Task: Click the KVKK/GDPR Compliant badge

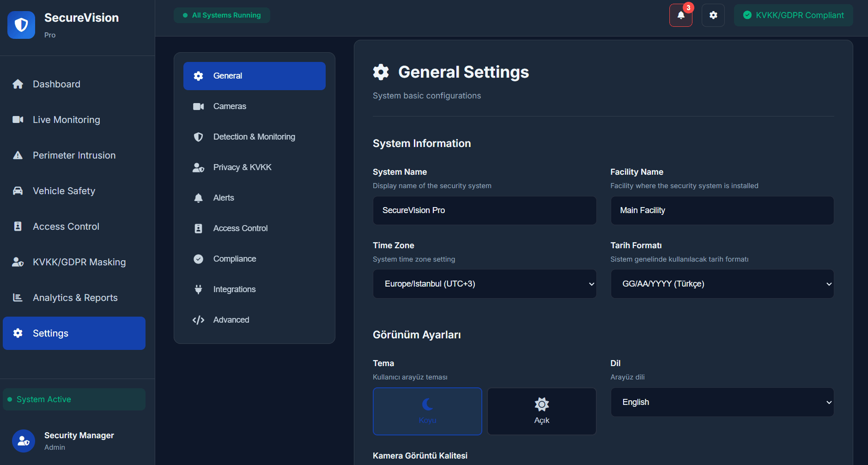Action: point(793,15)
